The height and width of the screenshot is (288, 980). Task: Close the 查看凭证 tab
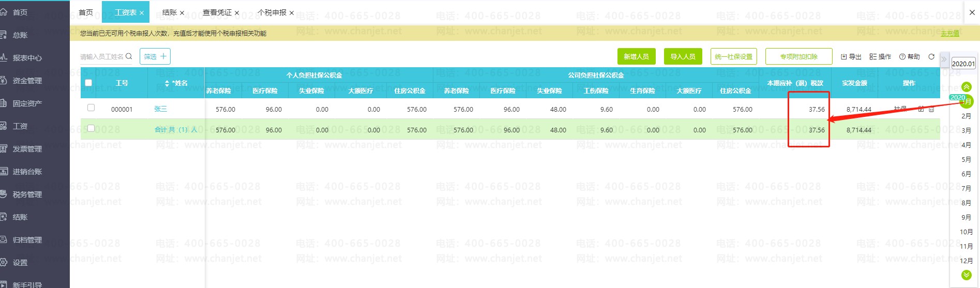point(237,13)
